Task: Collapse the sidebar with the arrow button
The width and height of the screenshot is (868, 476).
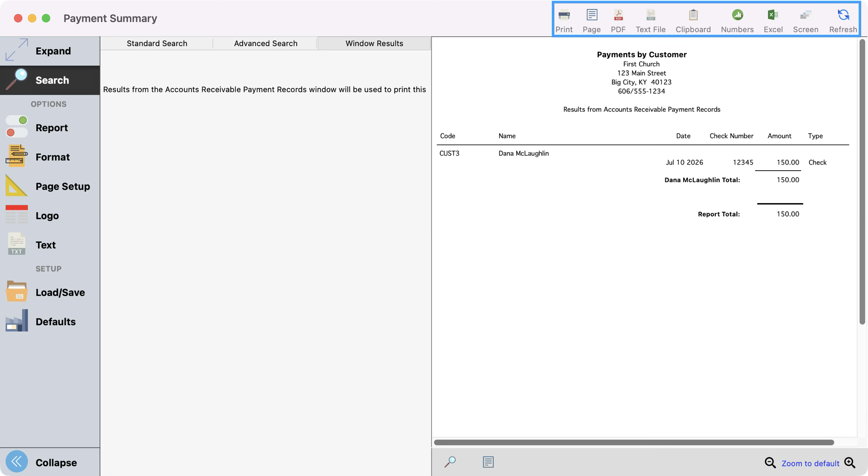Action: click(x=17, y=462)
